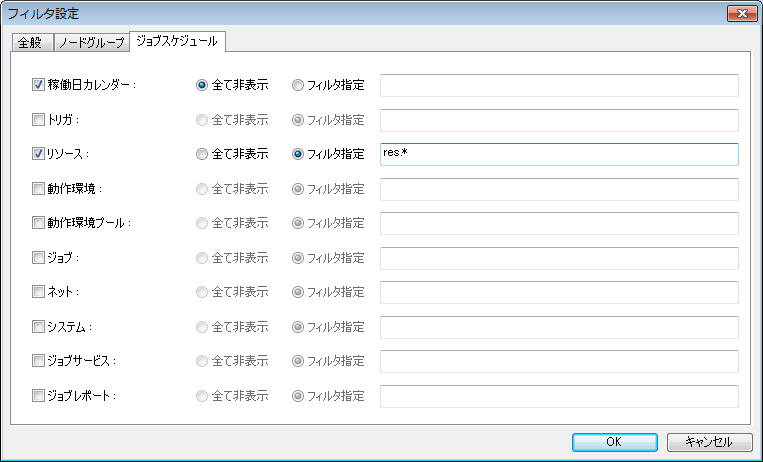Screen dimensions: 763x462
Task: Uncheck the リソース checkbox
Action: coord(38,154)
